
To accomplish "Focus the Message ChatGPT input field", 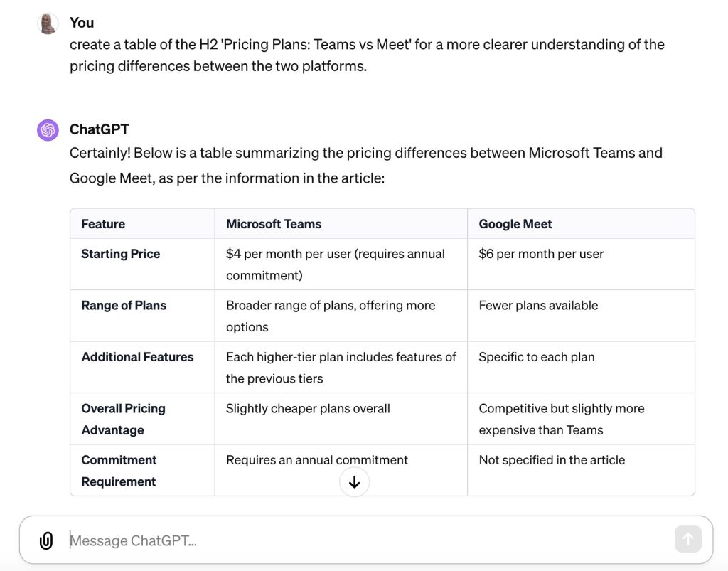I will point(367,540).
